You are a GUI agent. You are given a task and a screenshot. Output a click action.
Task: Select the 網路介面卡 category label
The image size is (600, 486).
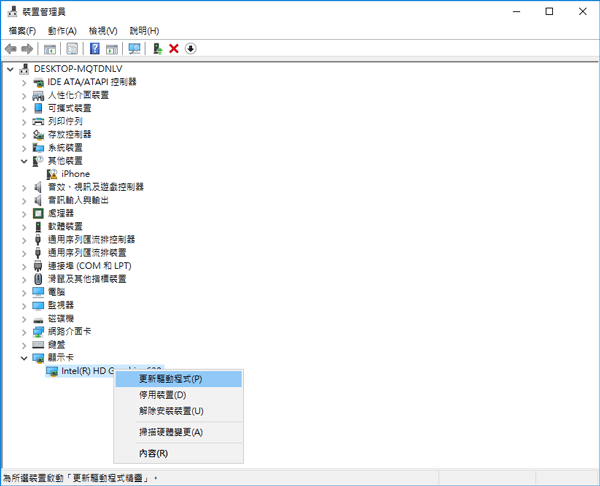tap(69, 331)
